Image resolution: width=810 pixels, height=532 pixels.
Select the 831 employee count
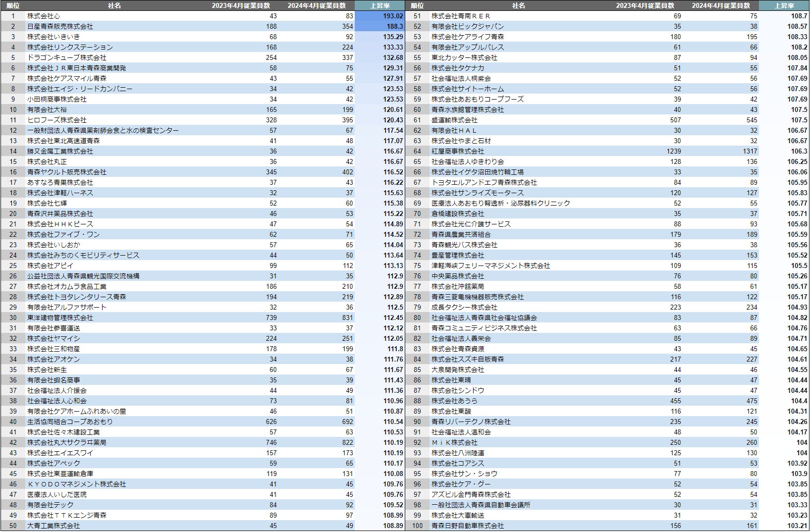point(347,318)
